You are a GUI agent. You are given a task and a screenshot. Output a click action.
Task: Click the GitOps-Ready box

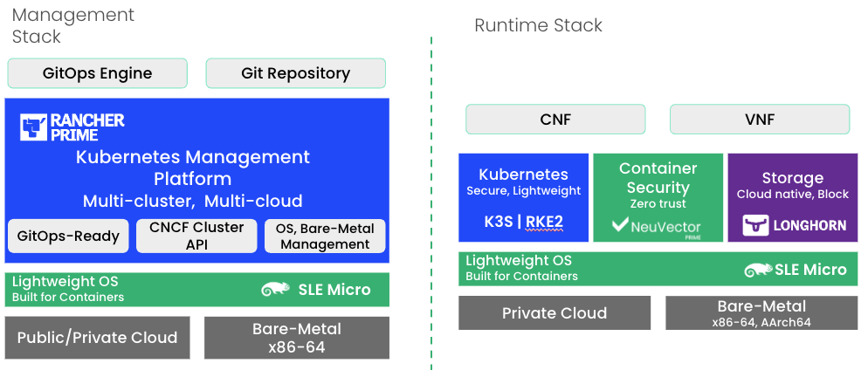(x=68, y=236)
